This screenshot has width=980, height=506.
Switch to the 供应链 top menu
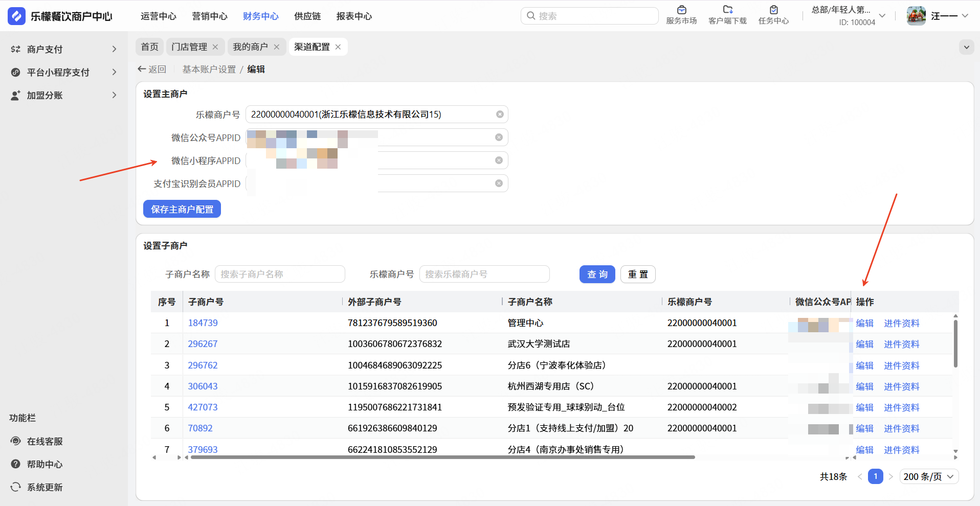tap(307, 16)
